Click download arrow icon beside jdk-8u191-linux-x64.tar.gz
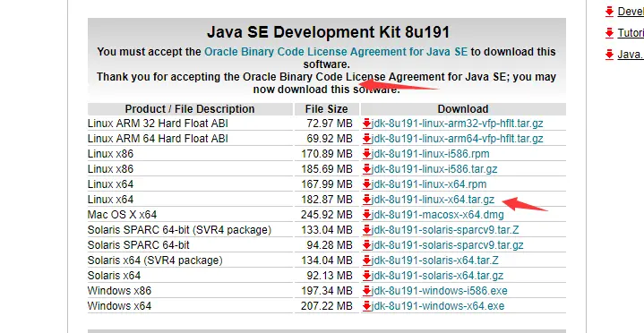Screen dimensions: 644x333 (x=366, y=199)
